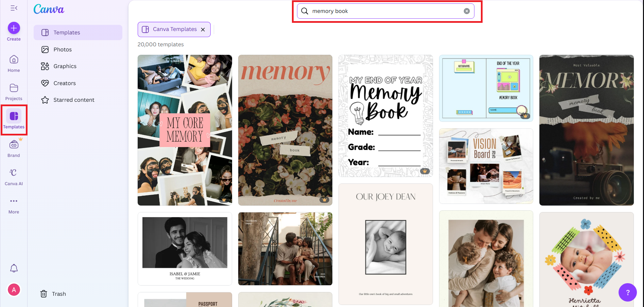This screenshot has height=307, width=644.
Task: Open the My Core Memory template
Action: 185,130
